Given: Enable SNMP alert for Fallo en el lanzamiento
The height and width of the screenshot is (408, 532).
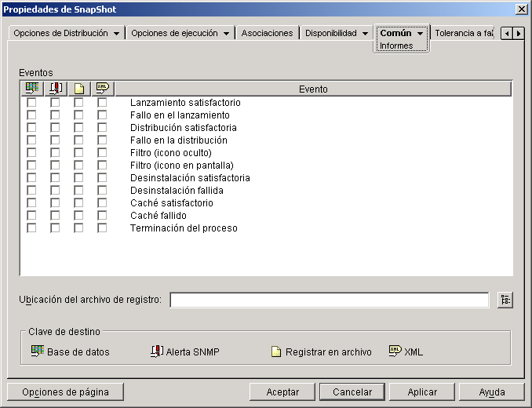Looking at the screenshot, I should [x=55, y=115].
